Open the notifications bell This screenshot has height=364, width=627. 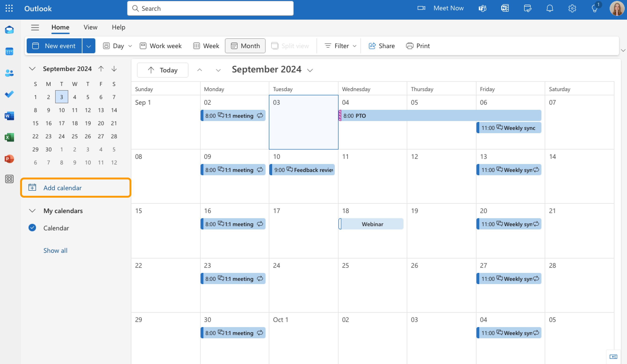tap(549, 8)
